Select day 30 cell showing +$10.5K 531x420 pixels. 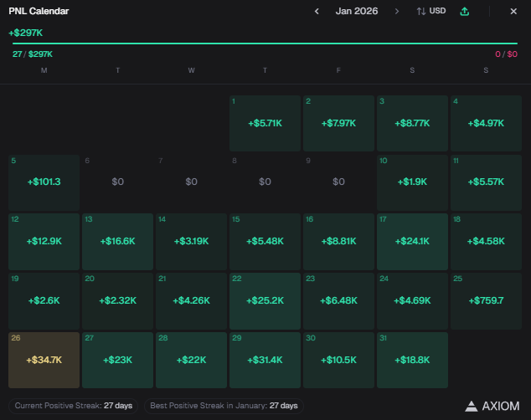point(338,360)
